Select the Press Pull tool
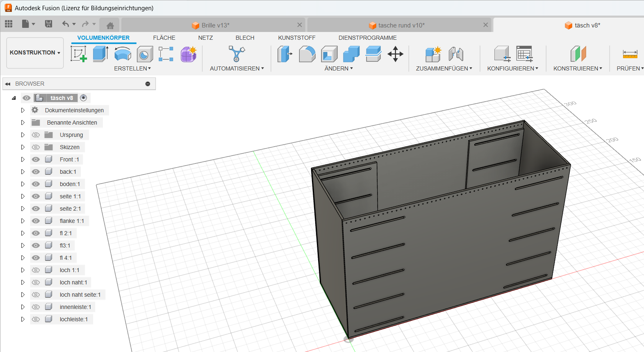The image size is (644, 352). (285, 54)
